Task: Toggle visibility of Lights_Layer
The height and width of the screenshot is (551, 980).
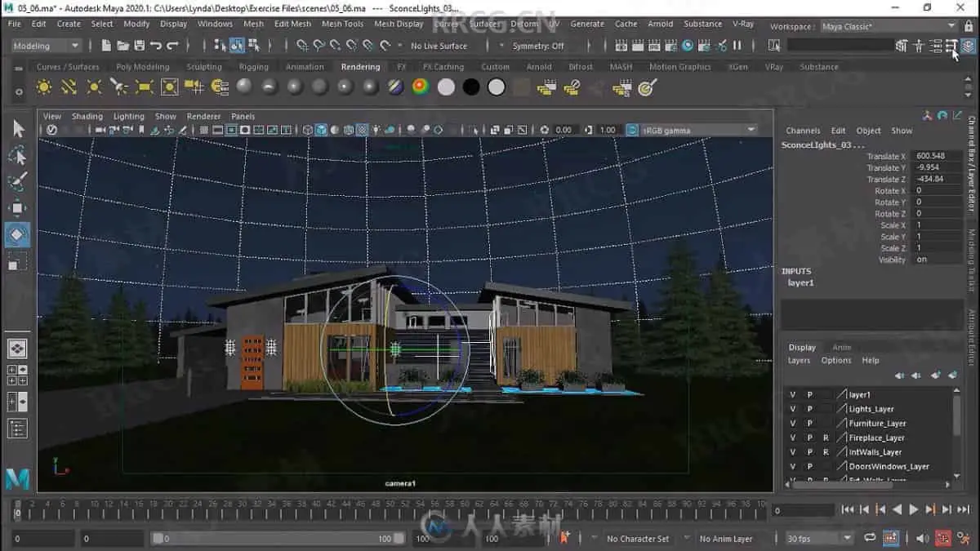Action: [792, 409]
